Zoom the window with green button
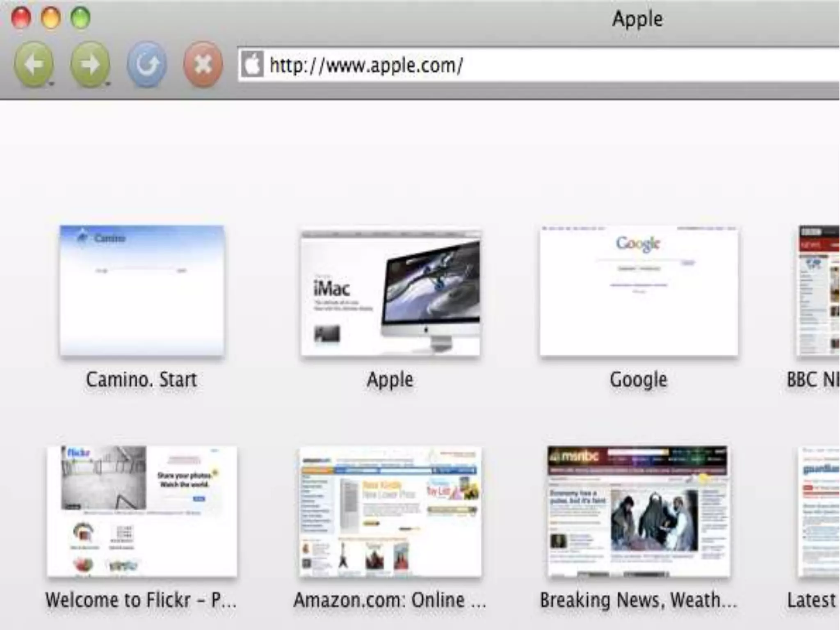Viewport: 840px width, 630px height. (x=80, y=18)
